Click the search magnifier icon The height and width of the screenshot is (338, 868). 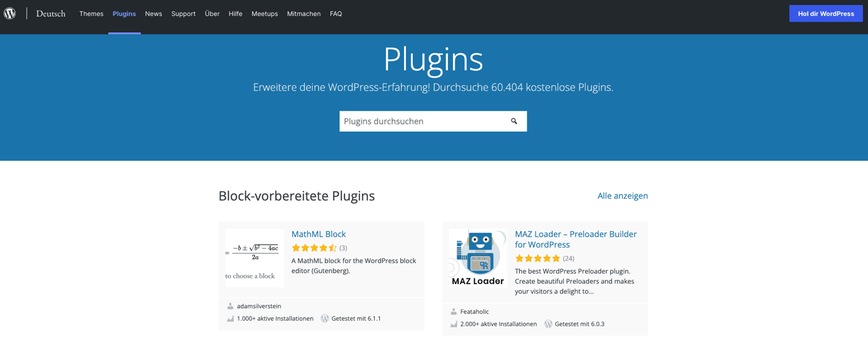(x=514, y=121)
